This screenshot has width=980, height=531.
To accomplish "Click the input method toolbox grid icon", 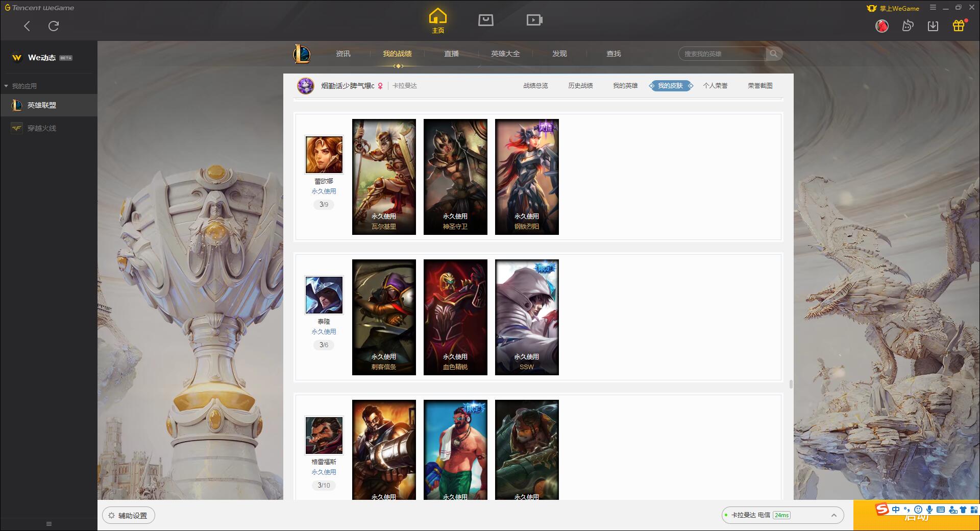I will (974, 510).
